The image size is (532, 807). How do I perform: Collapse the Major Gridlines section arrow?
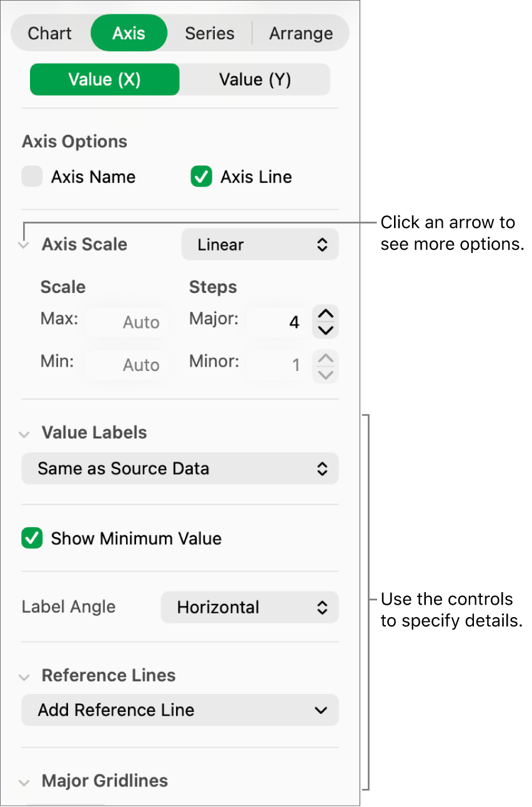(x=24, y=782)
